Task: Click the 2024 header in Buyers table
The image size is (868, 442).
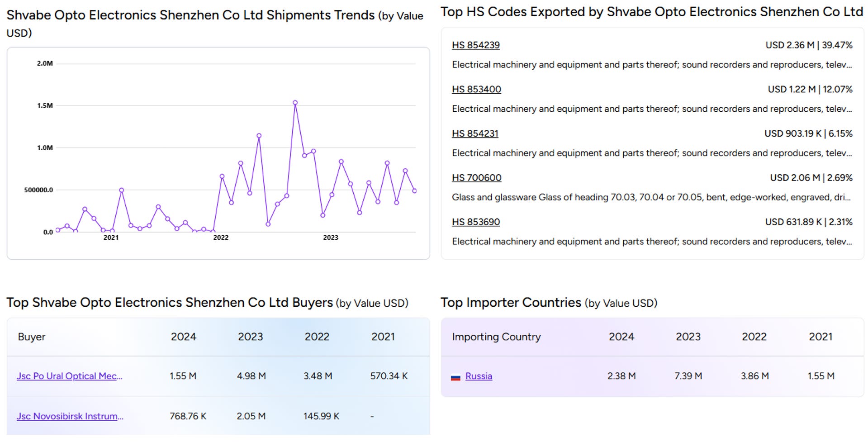Action: [x=183, y=337]
